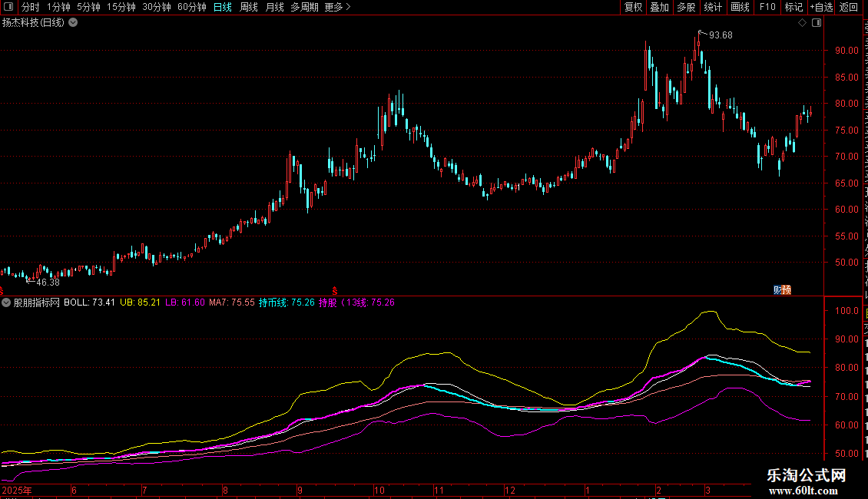Open 统计 statistics tool
Image resolution: width=868 pixels, height=499 pixels.
point(712,7)
